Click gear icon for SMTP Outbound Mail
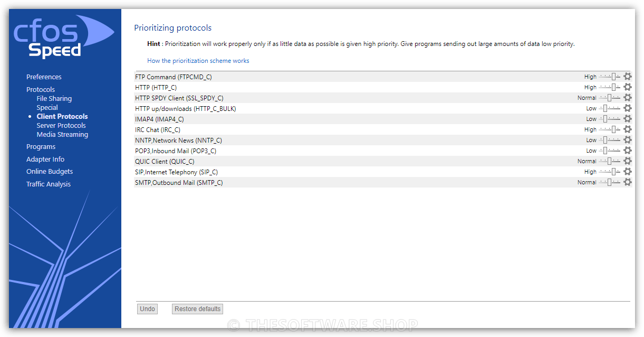 point(627,182)
